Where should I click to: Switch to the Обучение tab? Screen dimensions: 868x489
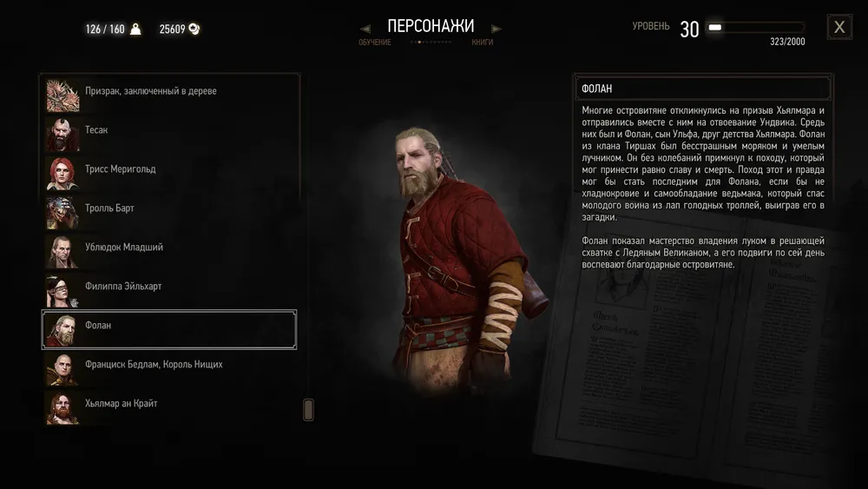coord(375,42)
